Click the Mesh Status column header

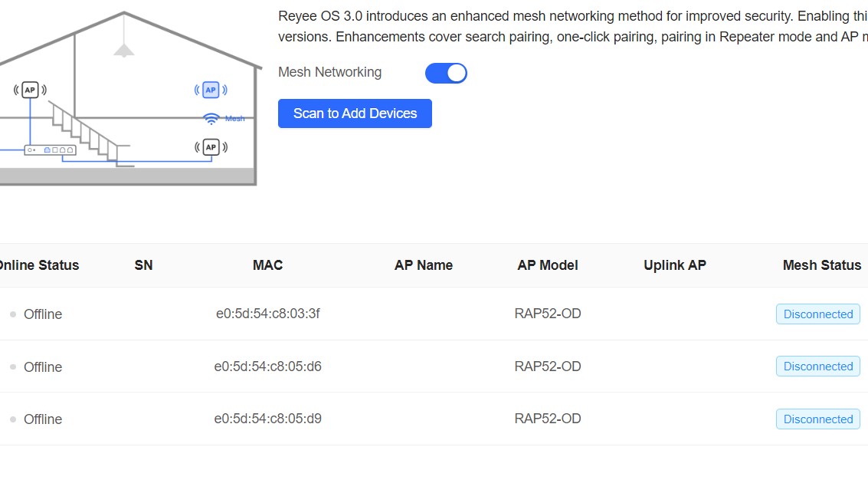(x=821, y=265)
